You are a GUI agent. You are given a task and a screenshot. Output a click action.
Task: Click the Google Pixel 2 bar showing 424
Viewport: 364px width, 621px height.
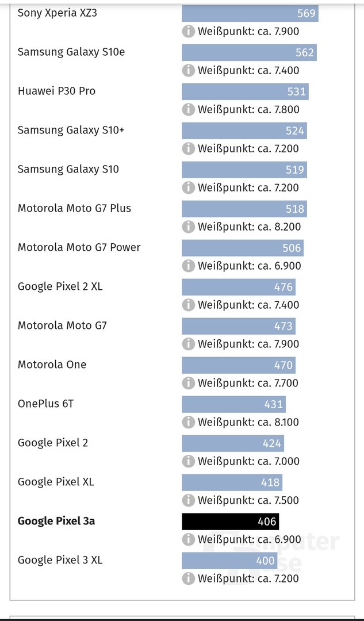click(x=233, y=443)
